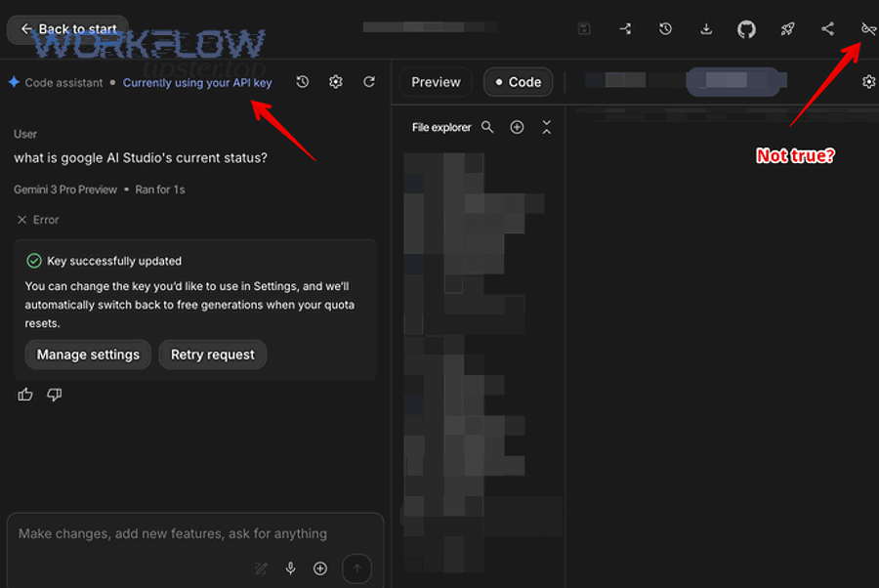Image resolution: width=879 pixels, height=588 pixels.
Task: Click the Code assistant sparkle icon
Action: tap(14, 82)
